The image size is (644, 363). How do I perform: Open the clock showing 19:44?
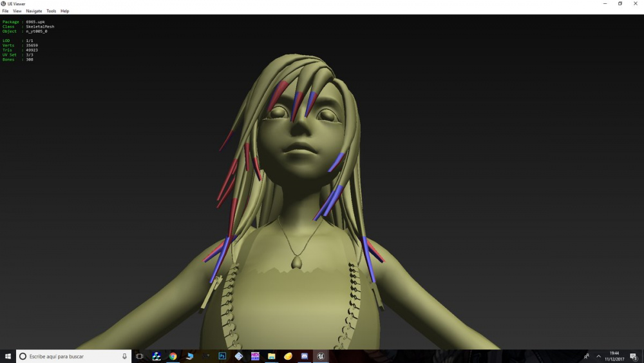click(x=614, y=357)
